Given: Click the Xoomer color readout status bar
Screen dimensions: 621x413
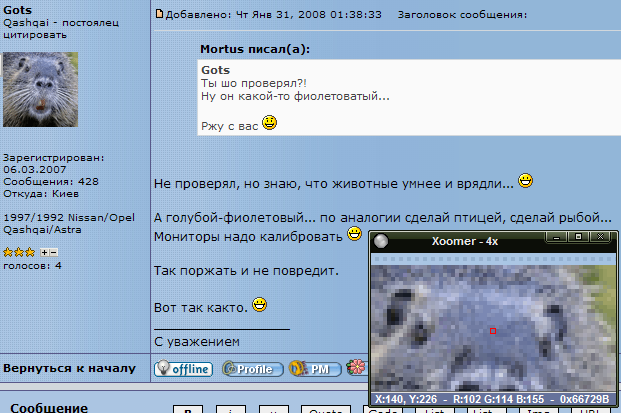Looking at the screenshot, I should (x=494, y=397).
